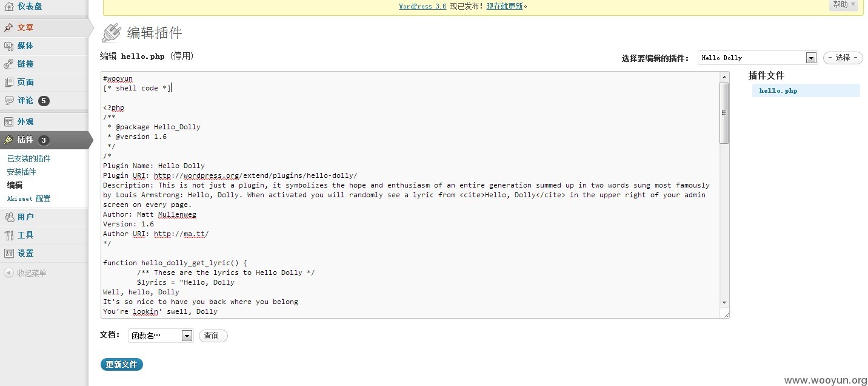This screenshot has width=868, height=386.
Task: Click 'Author: Matt Mullenweg' code line
Action: click(150, 214)
